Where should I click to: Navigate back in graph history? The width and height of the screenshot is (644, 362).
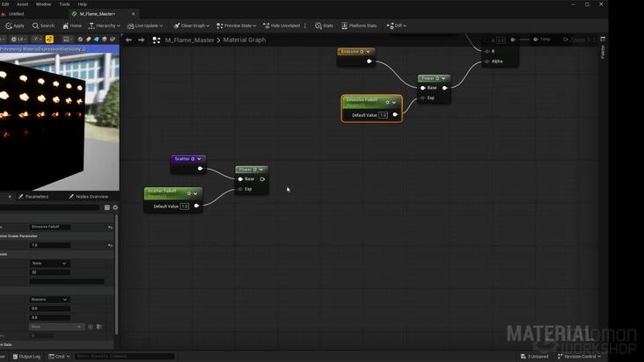tap(128, 40)
